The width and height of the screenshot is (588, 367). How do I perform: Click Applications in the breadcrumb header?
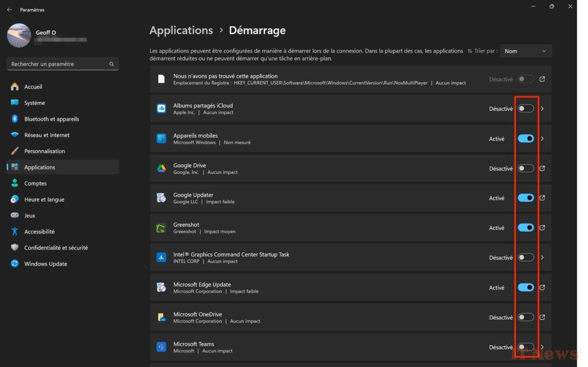coord(181,30)
